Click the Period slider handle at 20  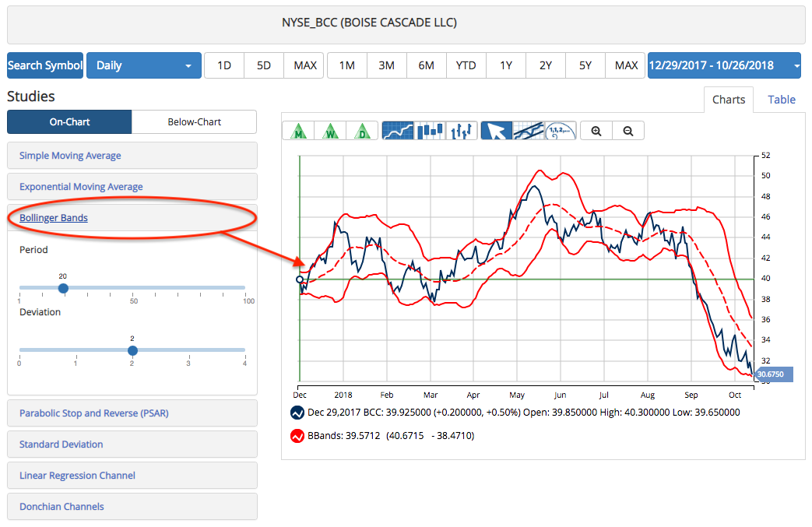click(63, 288)
